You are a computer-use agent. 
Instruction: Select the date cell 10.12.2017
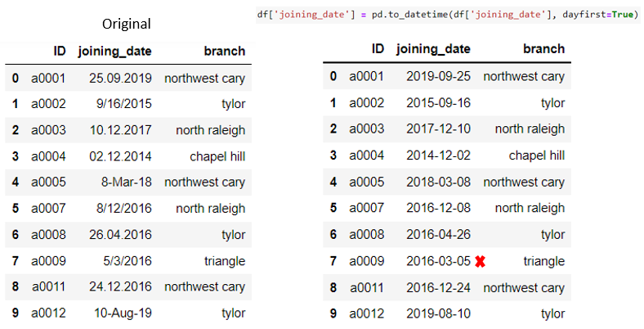click(x=121, y=130)
